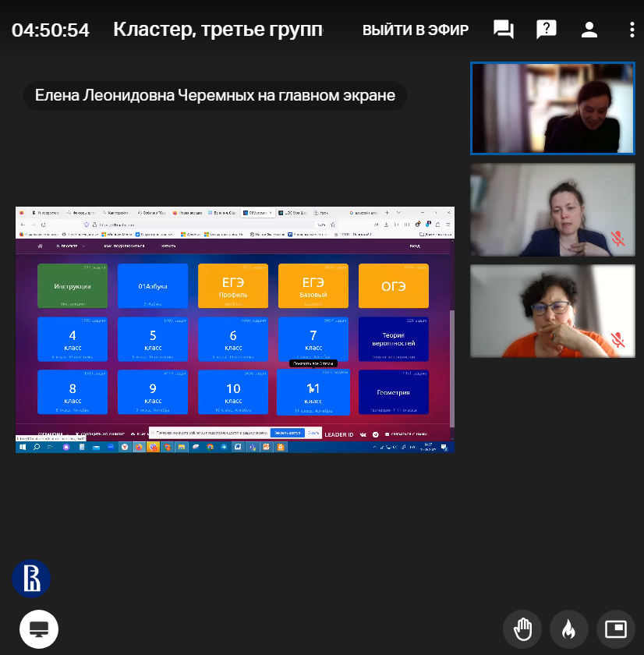Select the 'ОГЭ' orange tile
Viewport: 644px width, 655px height.
tap(393, 286)
